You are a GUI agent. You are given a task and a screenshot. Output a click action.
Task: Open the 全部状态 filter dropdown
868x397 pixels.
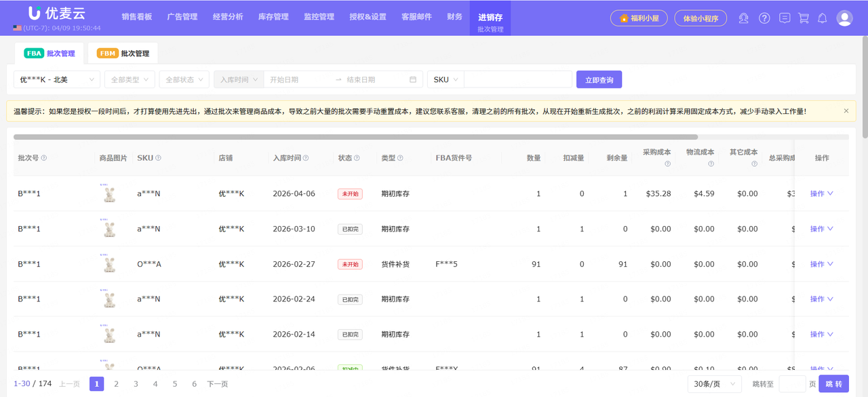184,79
